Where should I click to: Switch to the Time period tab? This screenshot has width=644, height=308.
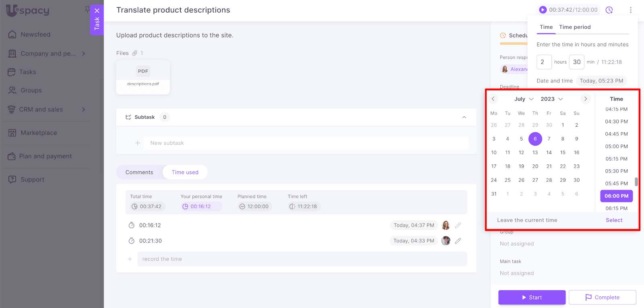575,27
